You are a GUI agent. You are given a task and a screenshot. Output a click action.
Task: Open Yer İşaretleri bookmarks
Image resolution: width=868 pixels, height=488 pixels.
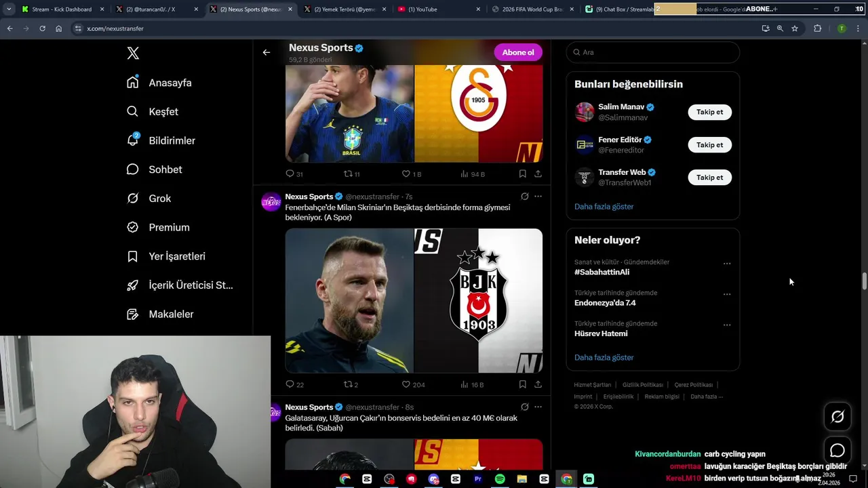[166, 256]
